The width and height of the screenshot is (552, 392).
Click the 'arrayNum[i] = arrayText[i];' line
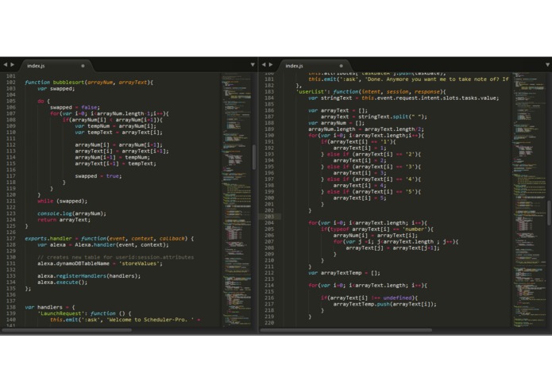[375, 236]
